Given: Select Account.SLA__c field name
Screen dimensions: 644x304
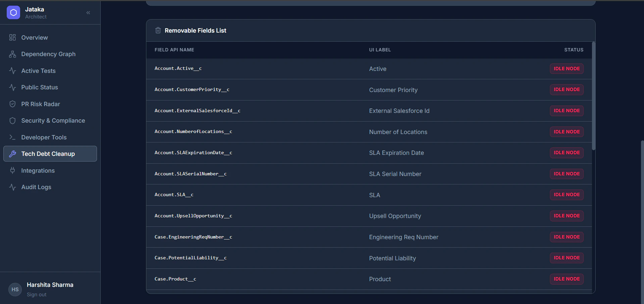Looking at the screenshot, I should coord(174,195).
